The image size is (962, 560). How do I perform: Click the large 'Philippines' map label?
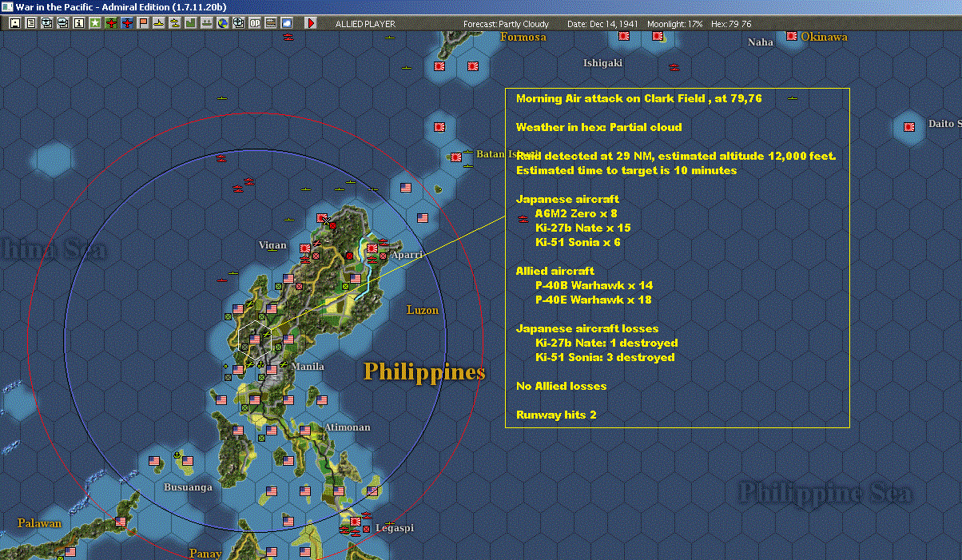(x=424, y=372)
